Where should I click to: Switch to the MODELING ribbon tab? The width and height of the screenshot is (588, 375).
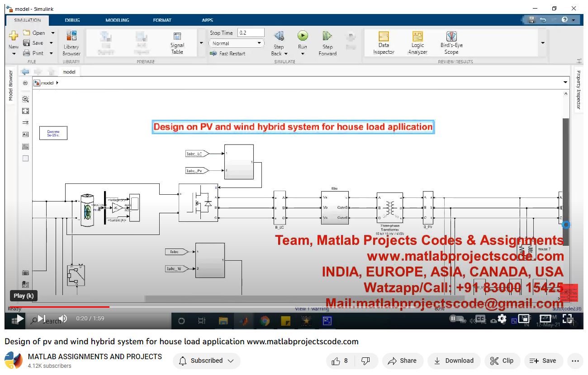point(117,20)
